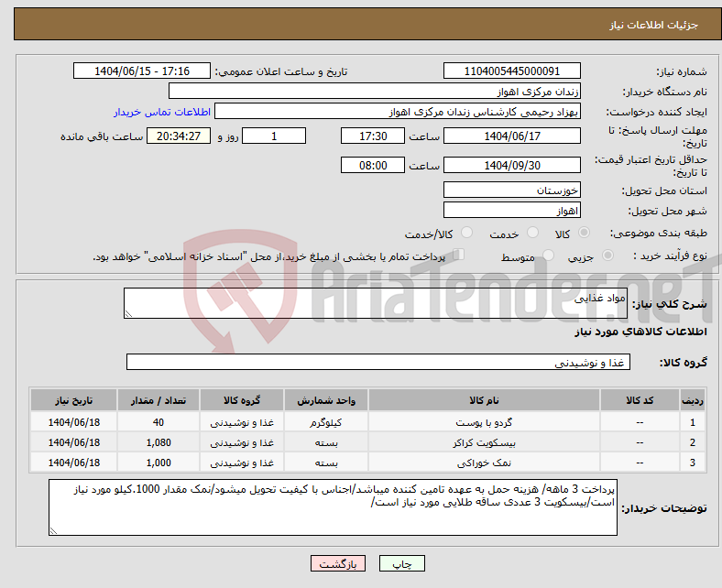Image resolution: width=722 pixels, height=588 pixels.
Task: Click the بازگشت back button
Action: tap(338, 563)
